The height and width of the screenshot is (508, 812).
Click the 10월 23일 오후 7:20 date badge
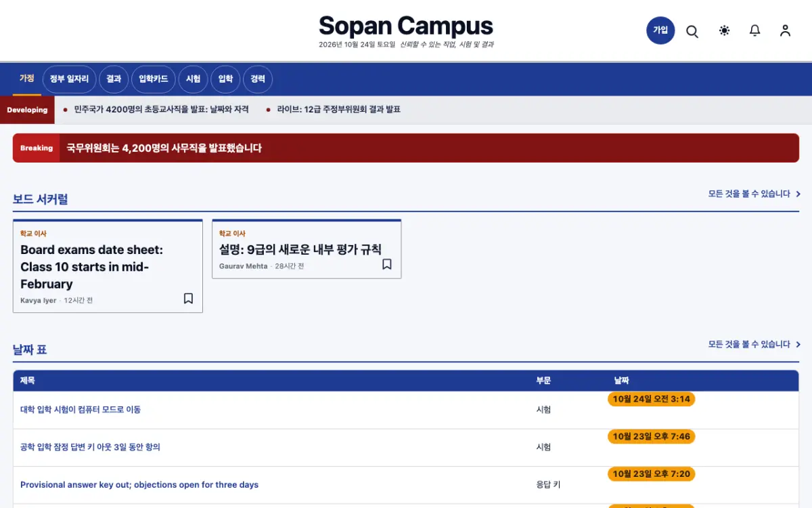click(652, 473)
